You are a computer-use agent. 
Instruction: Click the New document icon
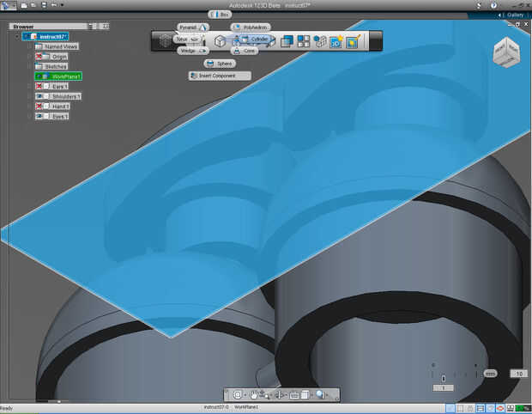tap(24, 5)
